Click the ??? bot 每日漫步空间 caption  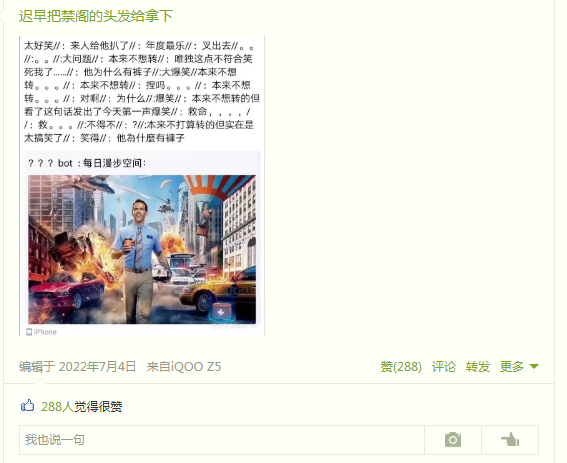(87, 163)
